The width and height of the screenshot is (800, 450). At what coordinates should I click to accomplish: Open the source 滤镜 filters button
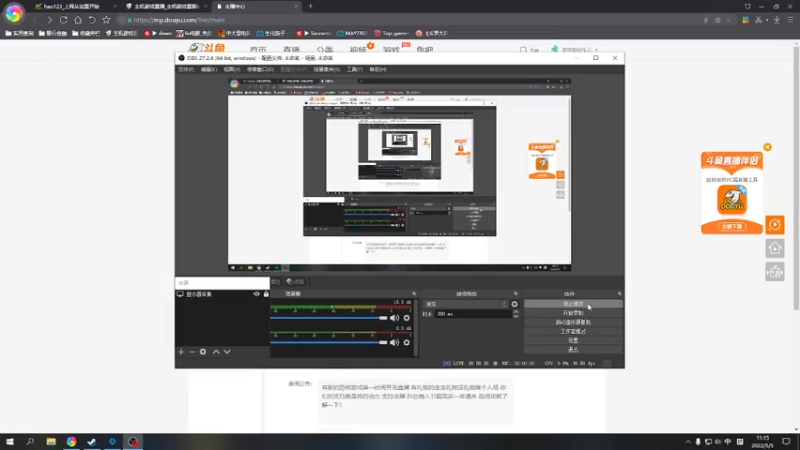pos(295,282)
